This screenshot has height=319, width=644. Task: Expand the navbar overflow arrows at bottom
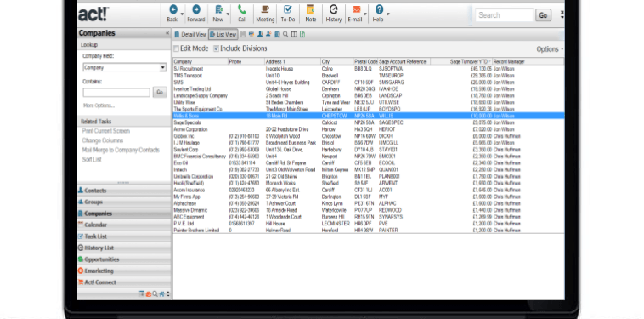[168, 294]
